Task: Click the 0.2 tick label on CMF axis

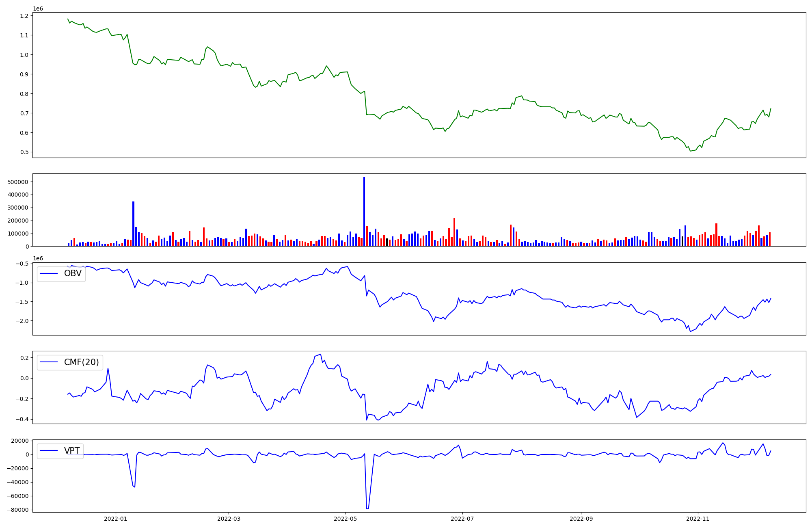Action: click(x=24, y=358)
